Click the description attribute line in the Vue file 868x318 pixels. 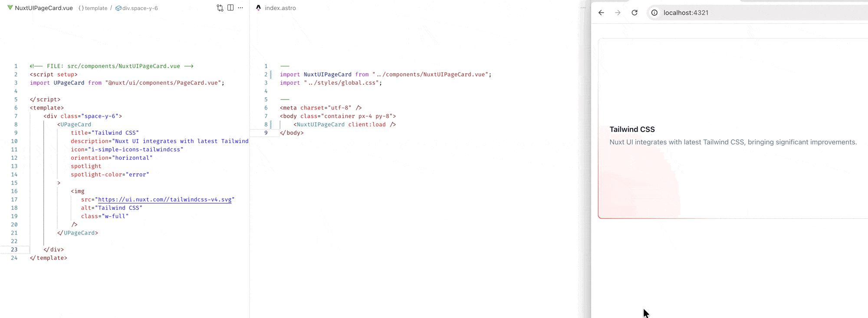point(160,141)
